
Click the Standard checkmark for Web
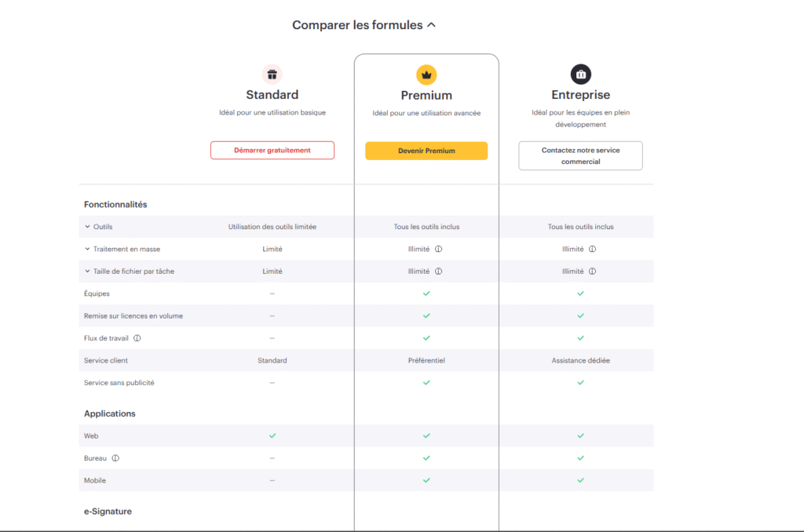[272, 435]
